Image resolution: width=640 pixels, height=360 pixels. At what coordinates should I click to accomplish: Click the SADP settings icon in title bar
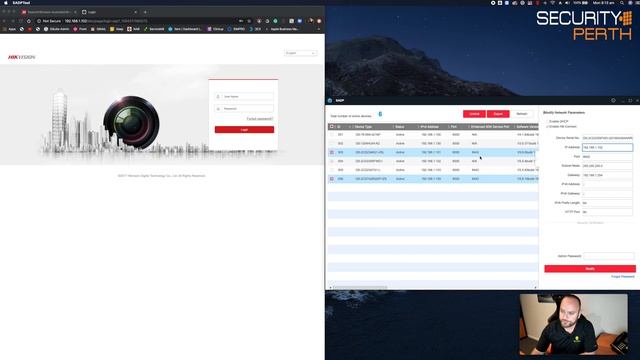tap(613, 100)
